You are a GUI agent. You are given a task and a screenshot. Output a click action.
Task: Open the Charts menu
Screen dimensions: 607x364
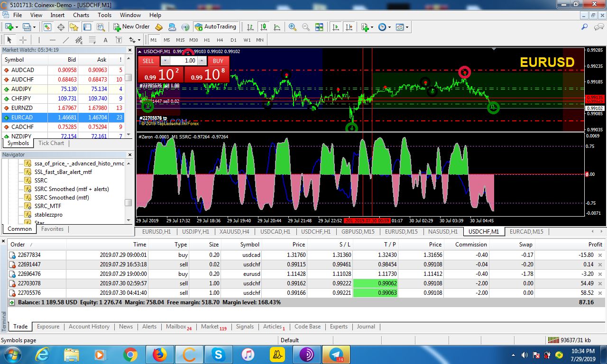(x=81, y=15)
